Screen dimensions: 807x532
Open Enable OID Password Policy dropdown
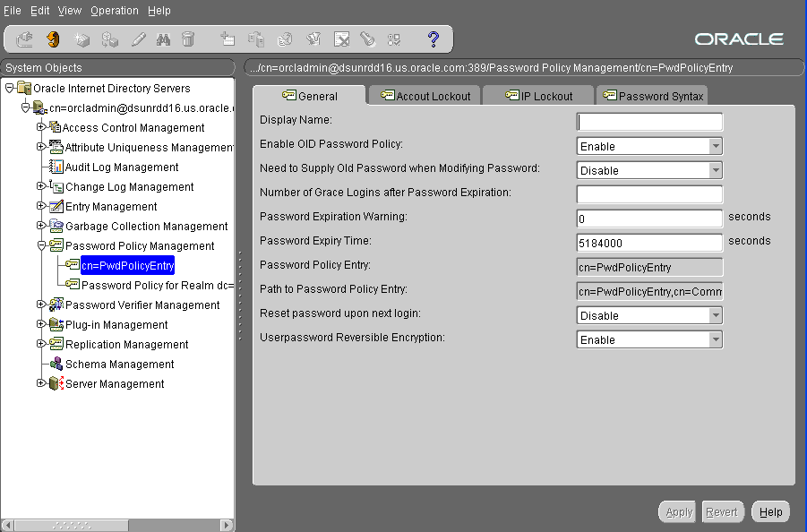(x=715, y=146)
